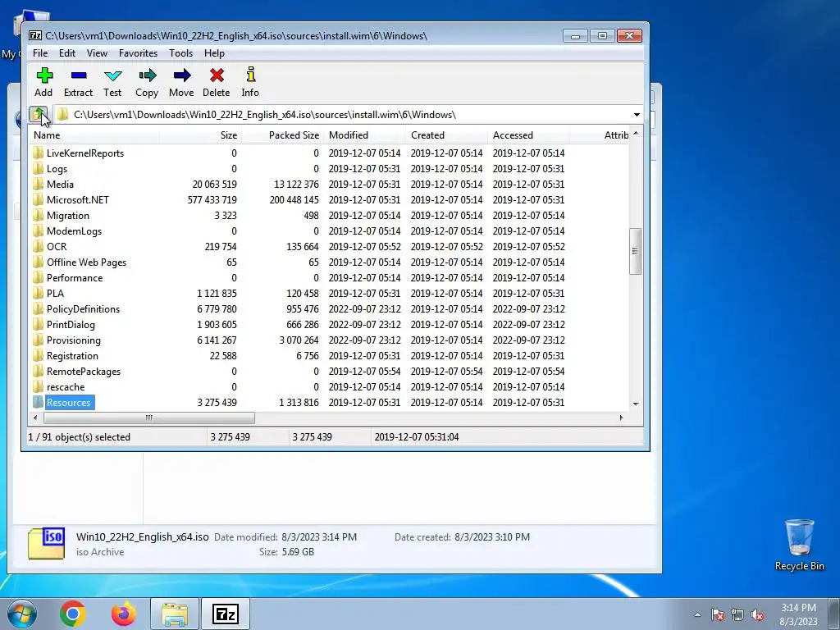The height and width of the screenshot is (630, 840).
Task: Run the Test archive tool
Action: coord(112,75)
